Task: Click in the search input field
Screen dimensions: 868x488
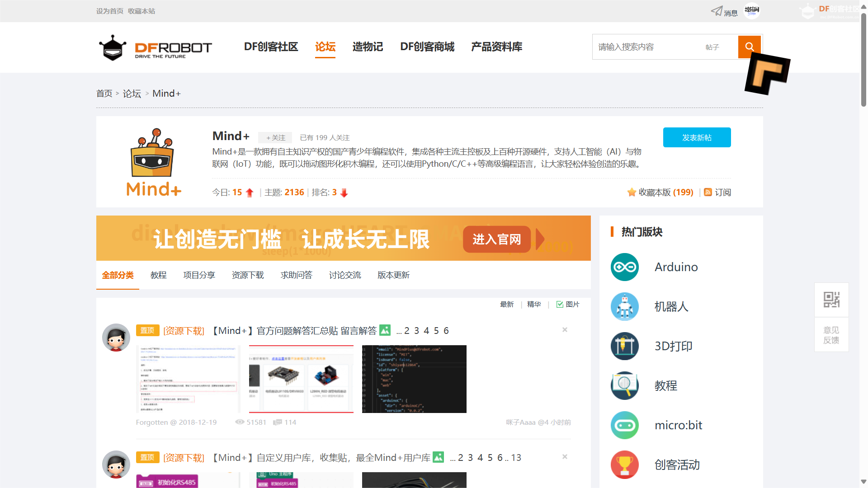Action: point(646,47)
